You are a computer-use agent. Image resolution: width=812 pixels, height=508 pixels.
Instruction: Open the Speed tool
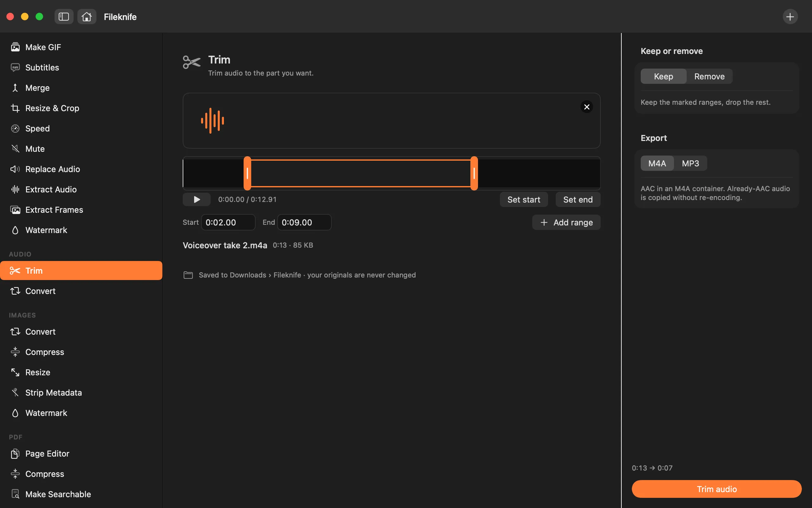pyautogui.click(x=81, y=128)
